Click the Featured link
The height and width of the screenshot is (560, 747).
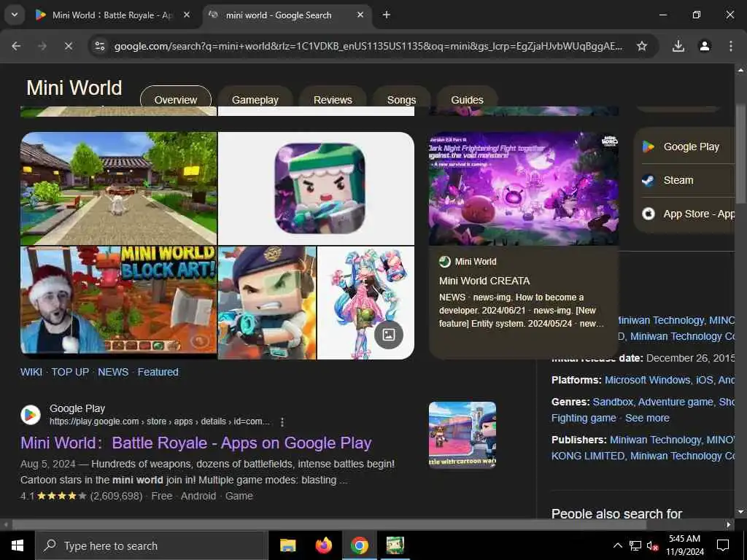158,372
